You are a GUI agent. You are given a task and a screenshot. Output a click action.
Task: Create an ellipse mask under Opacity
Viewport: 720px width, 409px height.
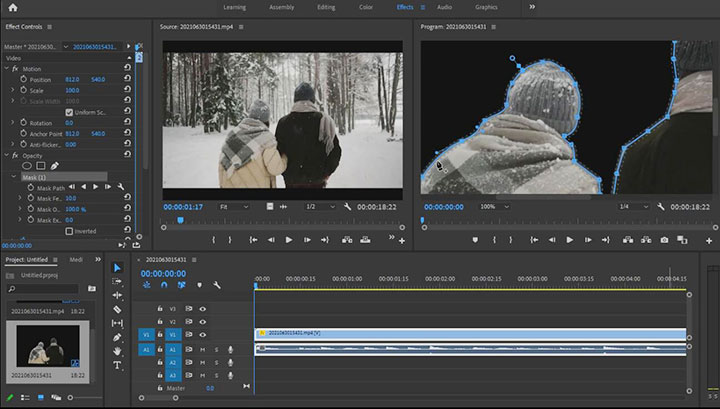coord(25,166)
